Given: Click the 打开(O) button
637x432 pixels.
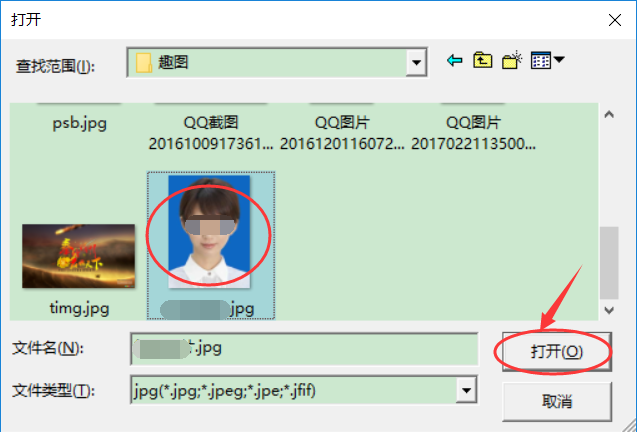Looking at the screenshot, I should pyautogui.click(x=557, y=352).
